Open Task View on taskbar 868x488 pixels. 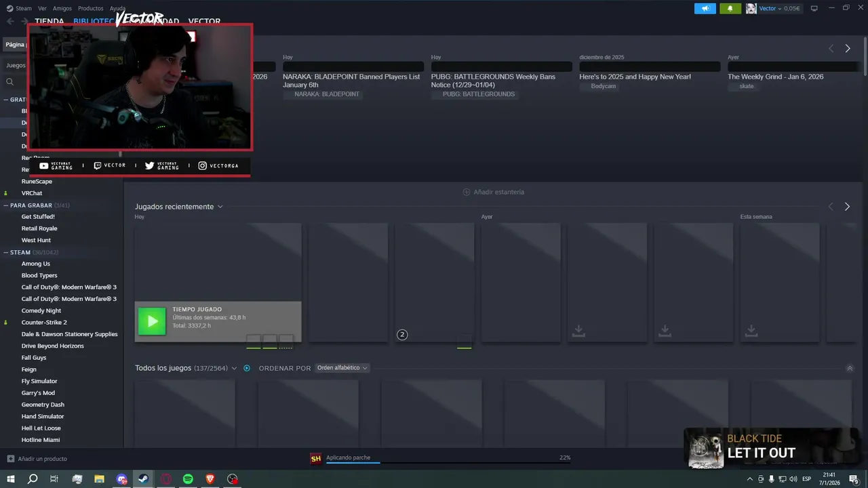[x=54, y=479]
